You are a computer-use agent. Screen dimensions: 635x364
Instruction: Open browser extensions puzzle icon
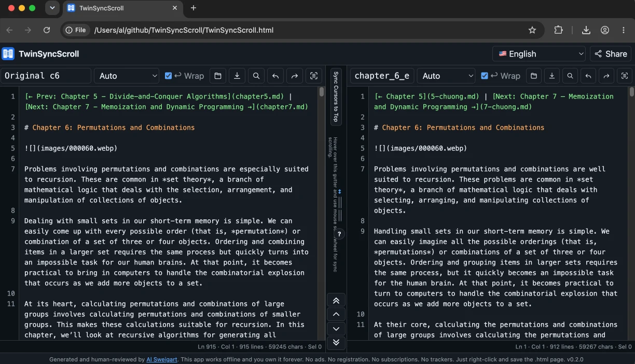559,30
